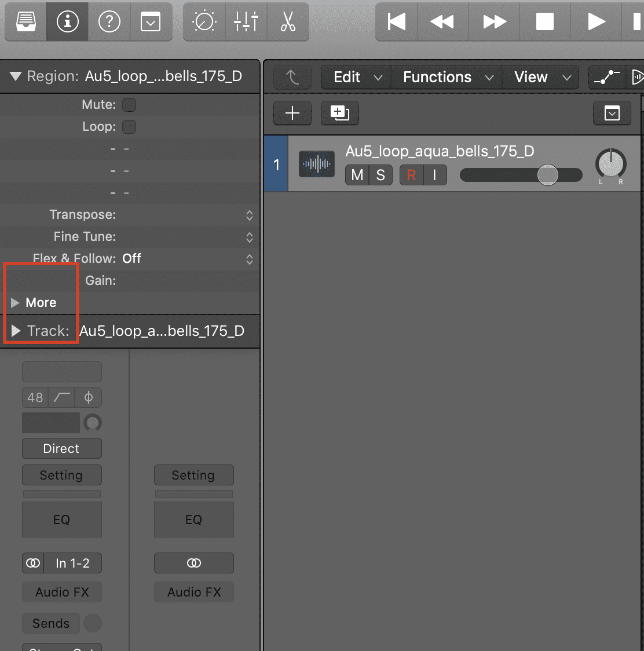Click the Toolbar display button in control bar
The width and height of the screenshot is (644, 651).
tap(151, 21)
